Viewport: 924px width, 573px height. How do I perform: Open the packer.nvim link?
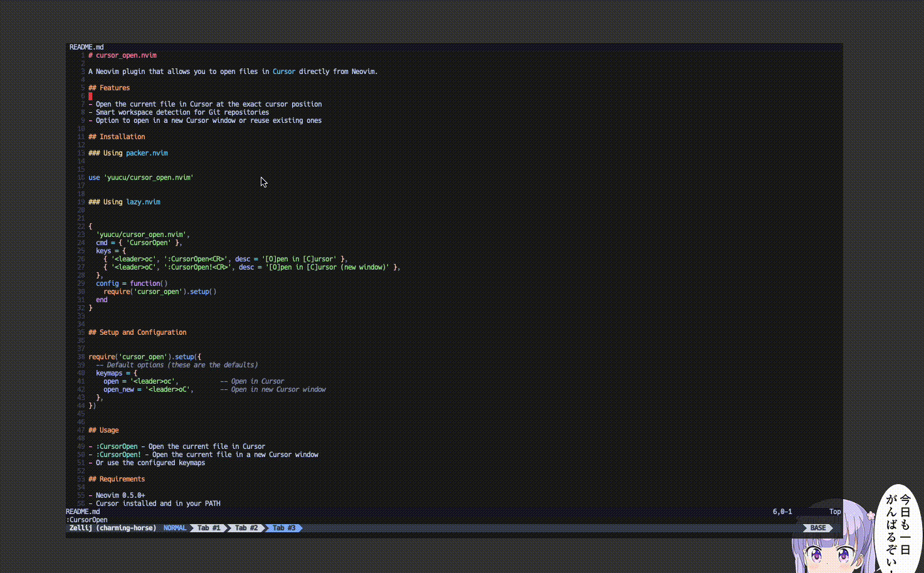(x=147, y=153)
